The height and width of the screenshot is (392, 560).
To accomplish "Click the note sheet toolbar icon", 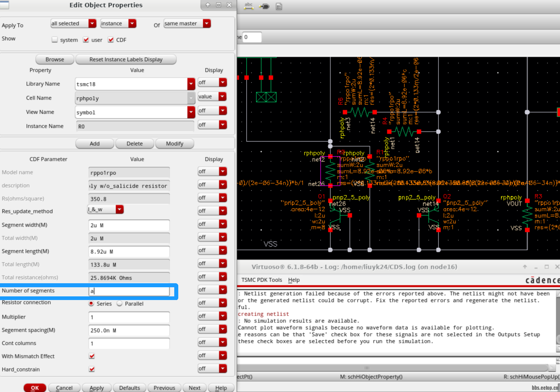I will (x=279, y=6).
